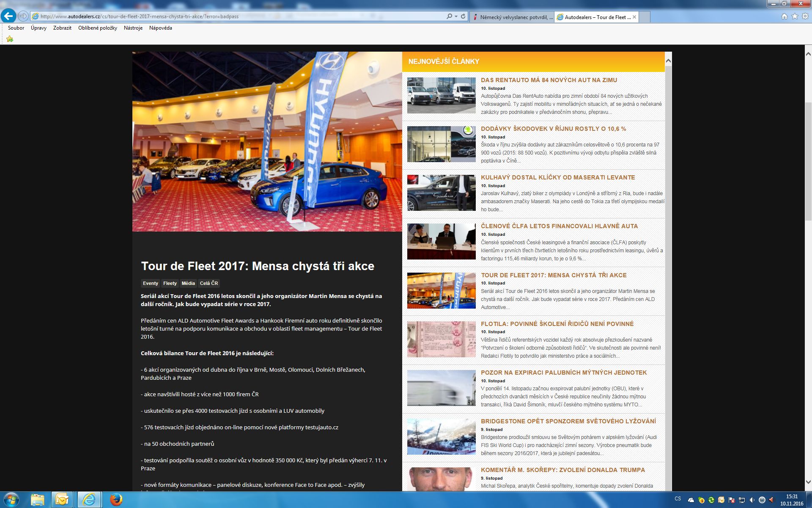Open the Soubor menu

pyautogui.click(x=16, y=28)
